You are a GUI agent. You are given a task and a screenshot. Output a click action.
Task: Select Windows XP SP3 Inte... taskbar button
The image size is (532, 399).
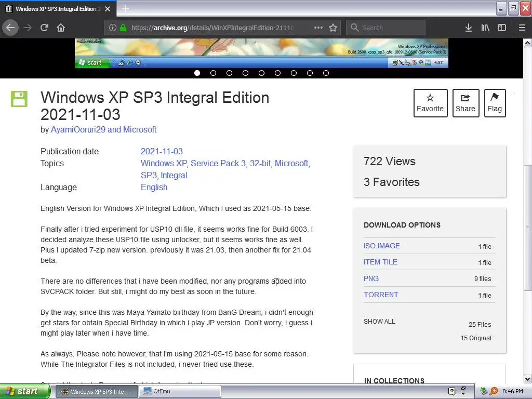point(96,392)
